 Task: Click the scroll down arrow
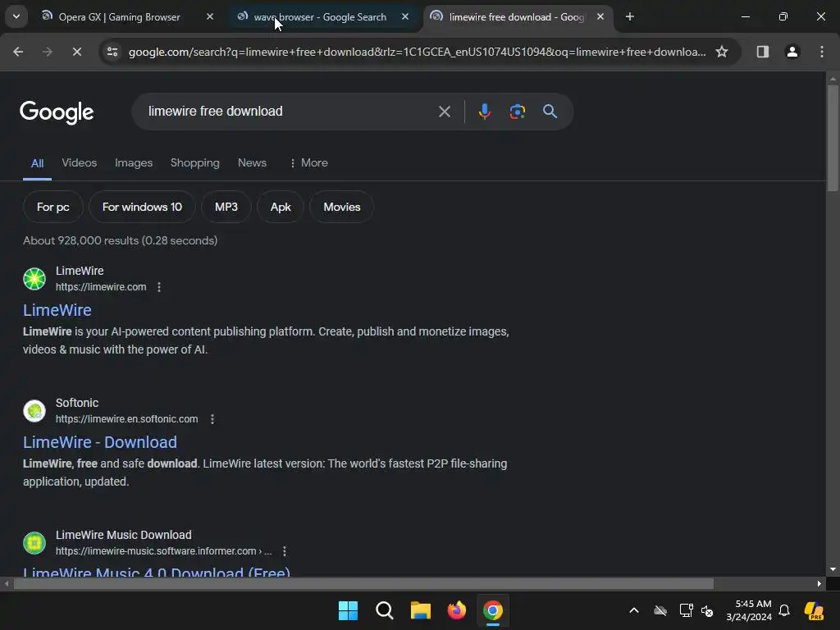point(833,569)
